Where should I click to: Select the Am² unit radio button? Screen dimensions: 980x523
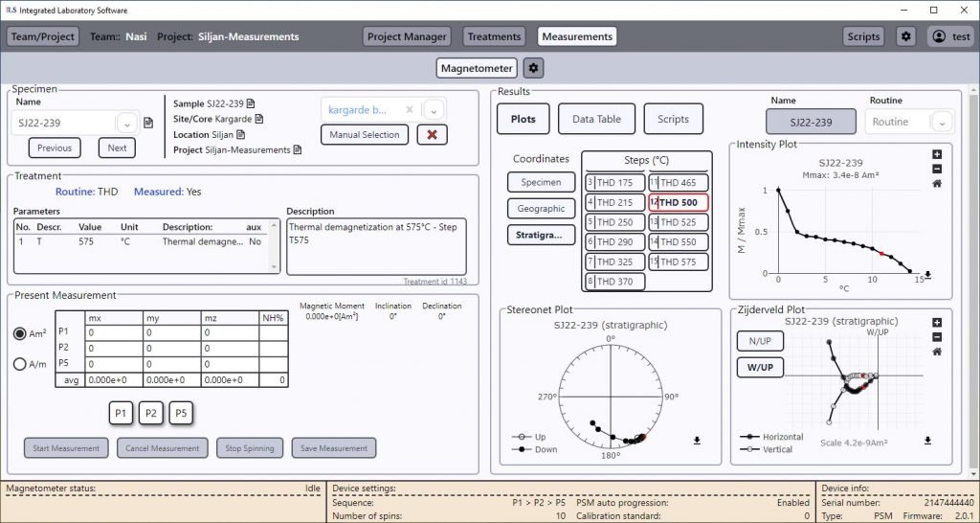(x=20, y=333)
